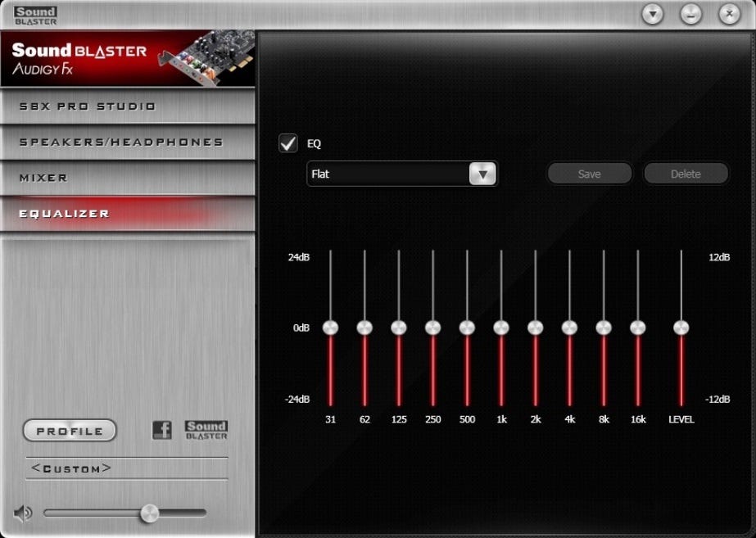Click the 4k band slider knob

click(569, 328)
